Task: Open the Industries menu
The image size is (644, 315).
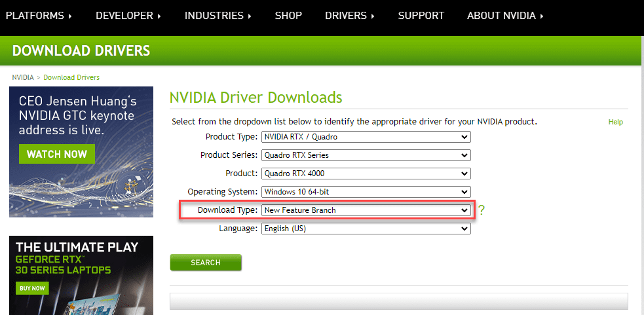Action: (218, 16)
